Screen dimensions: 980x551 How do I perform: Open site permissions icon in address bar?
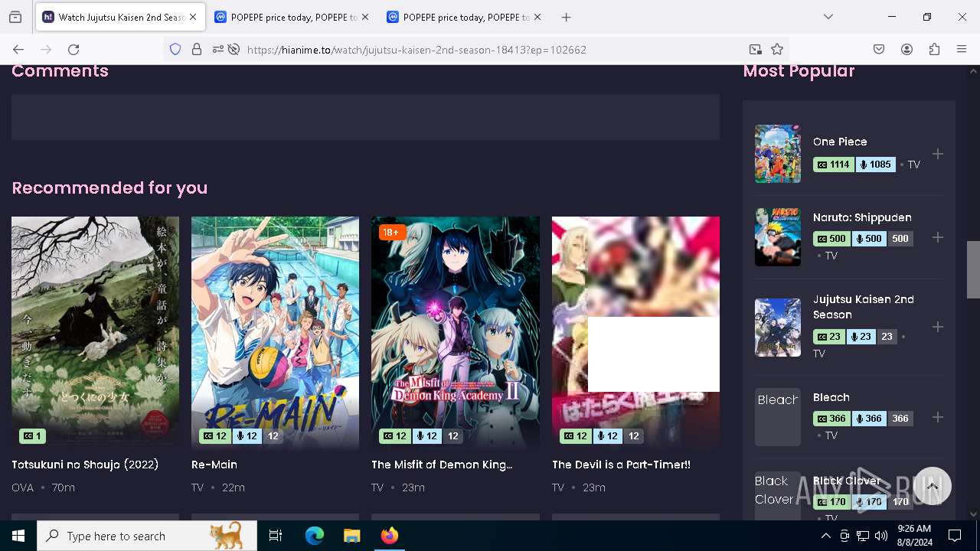pyautogui.click(x=218, y=49)
